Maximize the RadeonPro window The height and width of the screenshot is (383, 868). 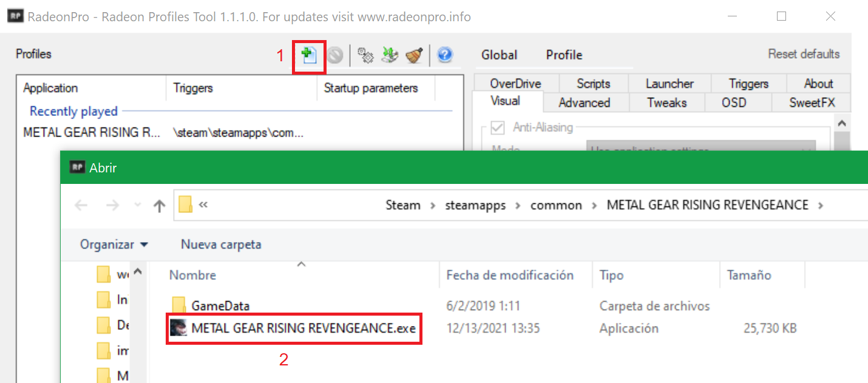781,16
